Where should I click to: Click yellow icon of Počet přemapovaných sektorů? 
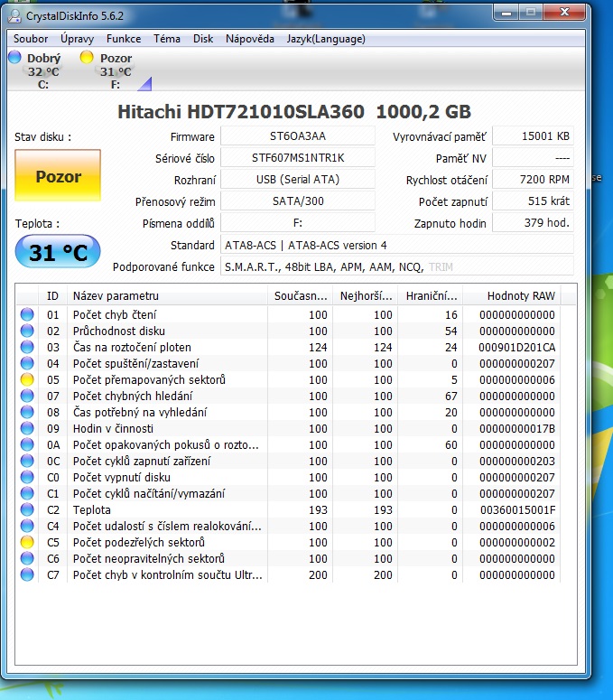27,379
